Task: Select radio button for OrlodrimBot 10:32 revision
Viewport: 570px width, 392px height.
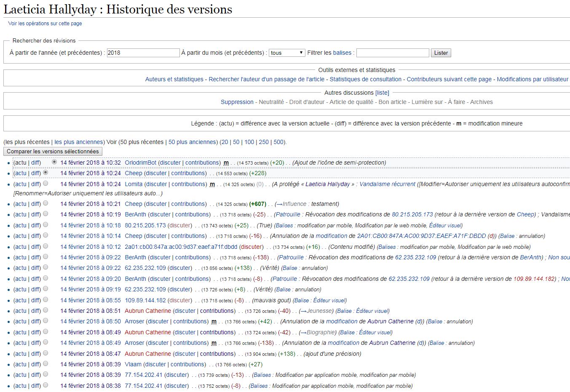Action: point(54,162)
